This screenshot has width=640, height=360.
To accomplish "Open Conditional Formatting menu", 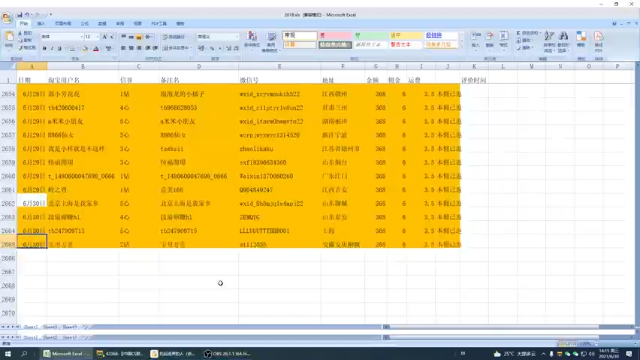I will point(252,41).
